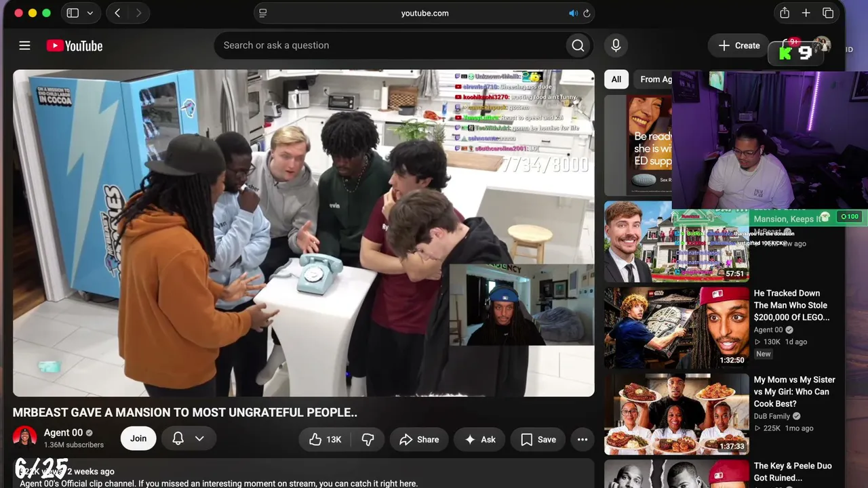Focus the YouTube search field

pos(391,45)
